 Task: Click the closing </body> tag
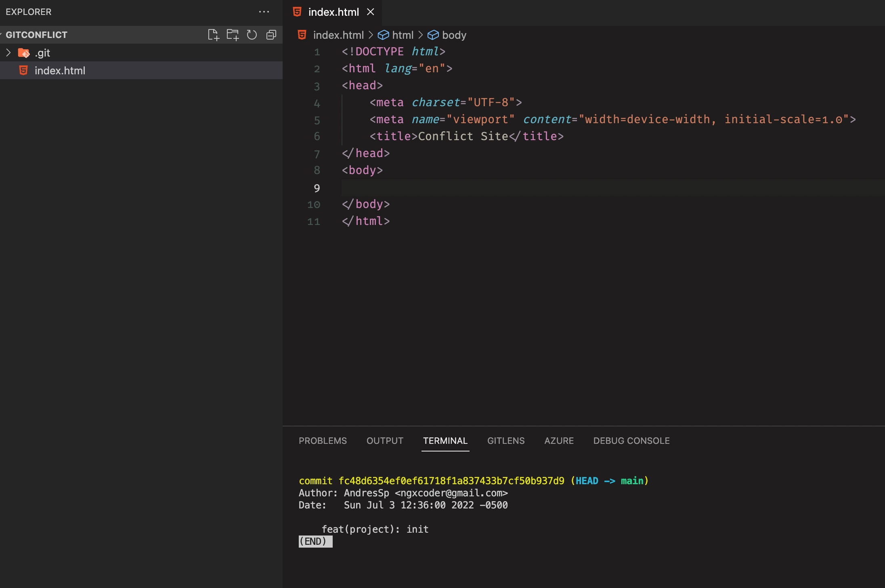click(366, 204)
